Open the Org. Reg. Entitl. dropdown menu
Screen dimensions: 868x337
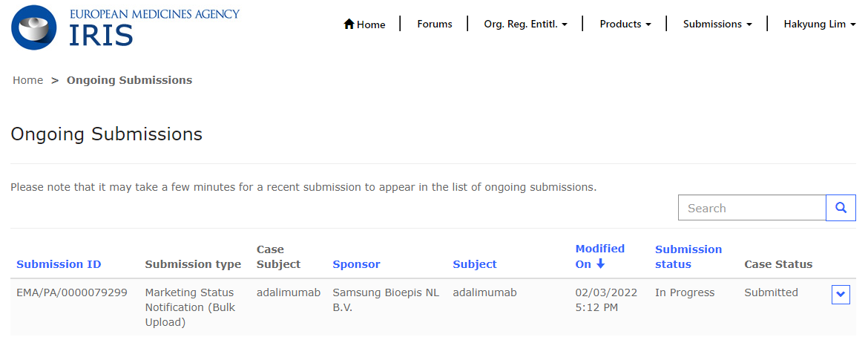[x=525, y=24]
